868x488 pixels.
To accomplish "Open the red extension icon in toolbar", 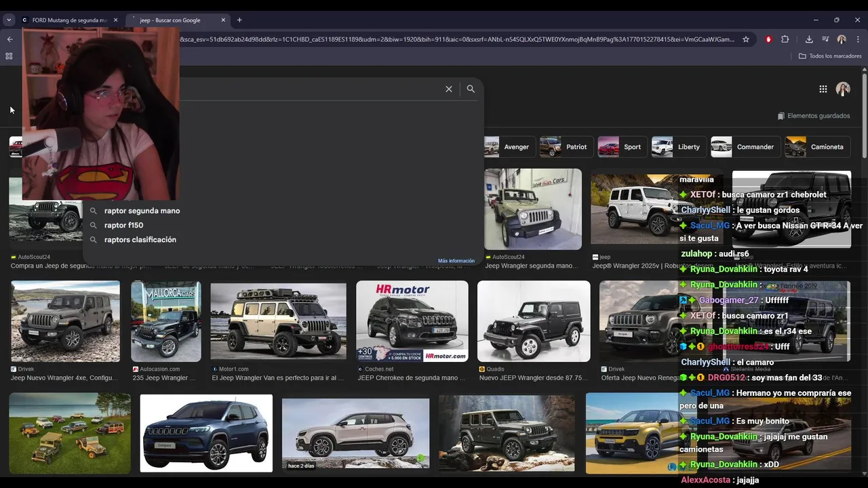I will tap(768, 39).
